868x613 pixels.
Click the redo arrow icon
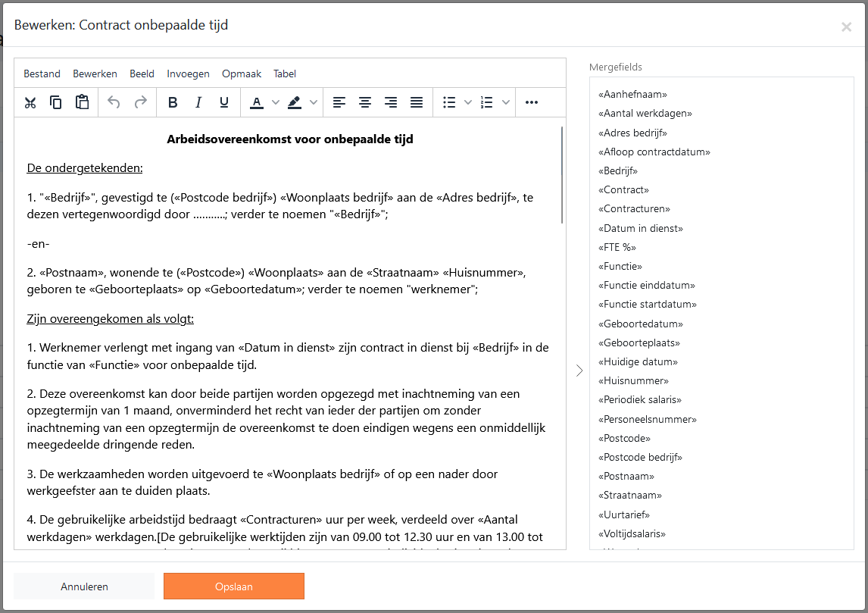141,102
